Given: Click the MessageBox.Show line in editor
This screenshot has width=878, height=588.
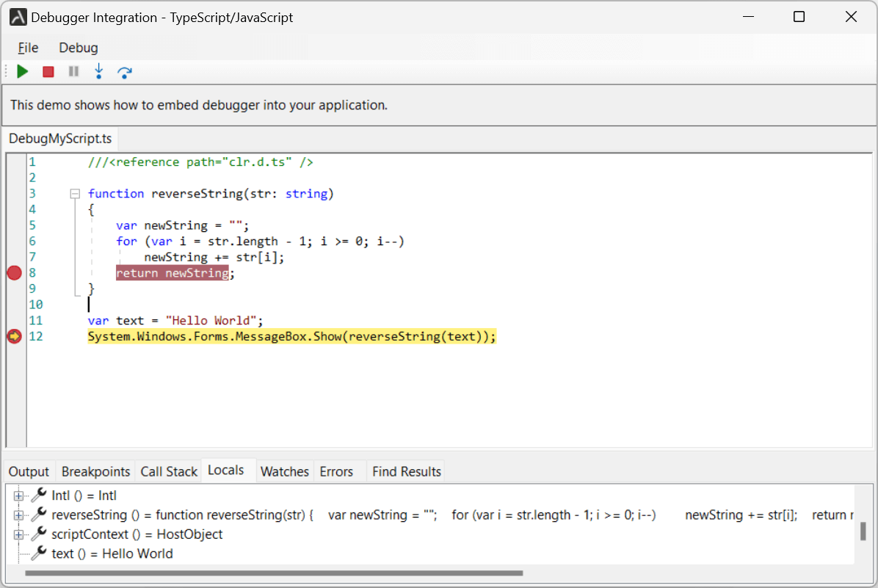Looking at the screenshot, I should (x=291, y=336).
